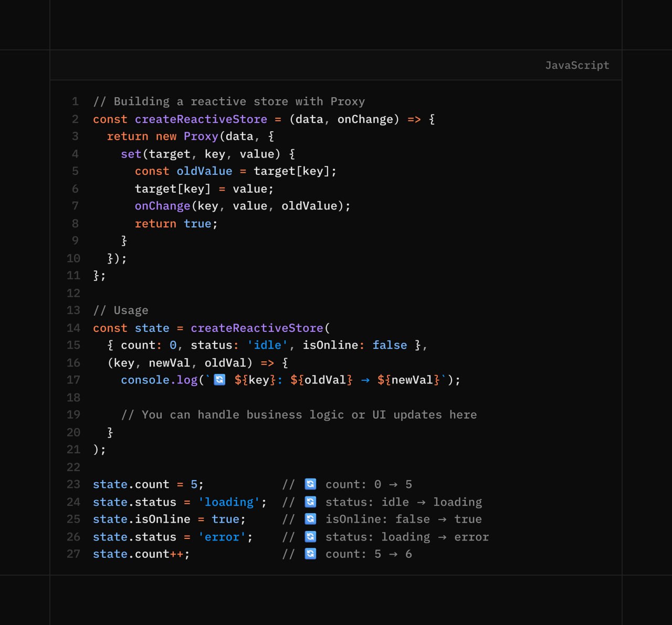Place cursor on the oldValue declaration on line 5
Viewport: 672px width, 625px height.
[x=204, y=171]
